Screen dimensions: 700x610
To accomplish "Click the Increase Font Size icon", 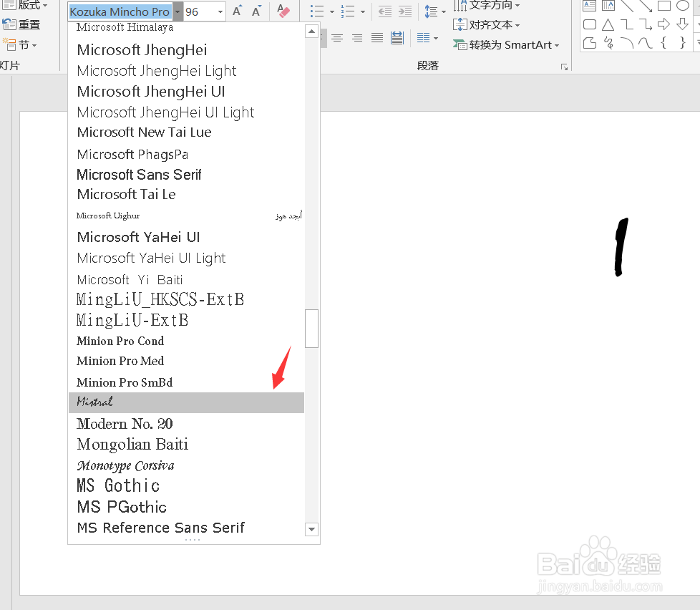I will 237,11.
